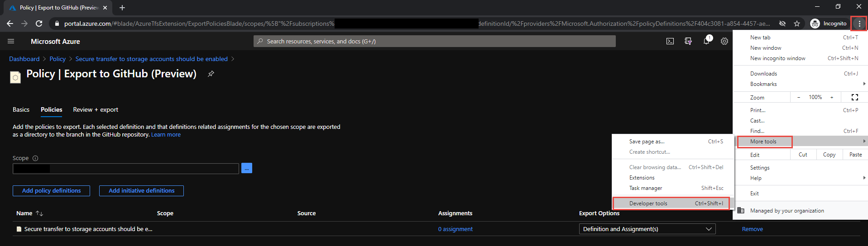Remove the Secure transfer policy row
Screen dimensions: 868x246
point(753,229)
